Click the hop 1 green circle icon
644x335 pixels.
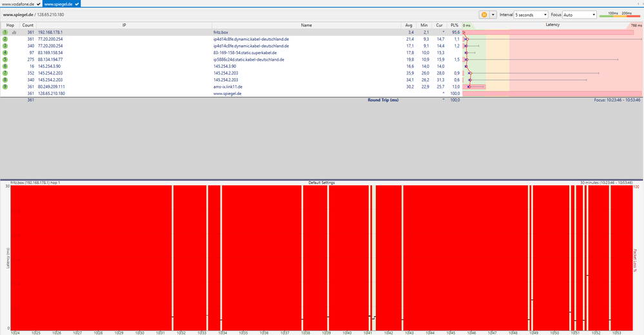[5, 32]
